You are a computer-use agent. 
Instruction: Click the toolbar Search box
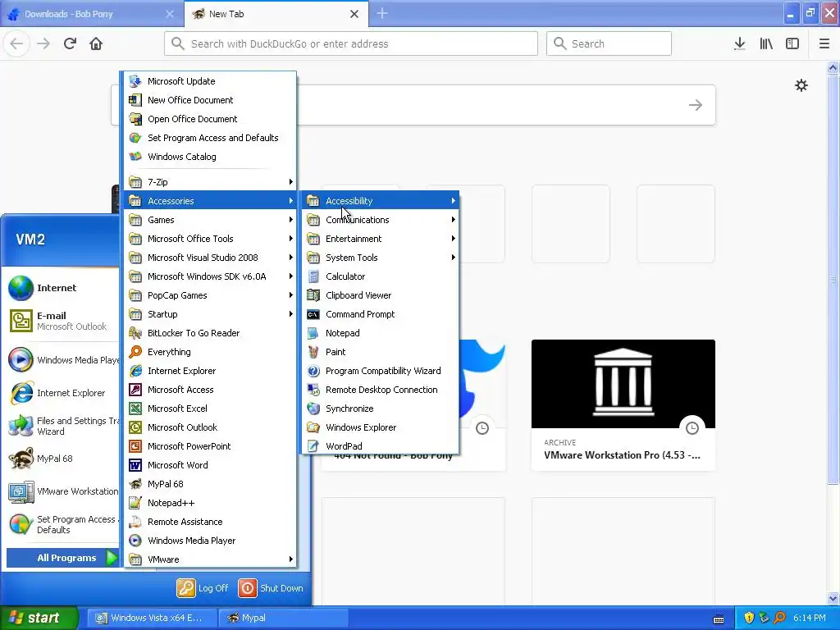pos(609,43)
